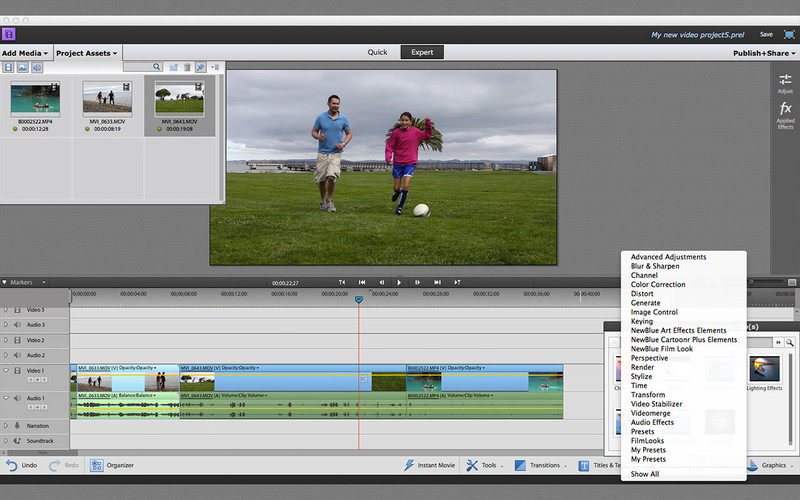Expand the Add Media dropdown
Viewport: 800px width, 500px height.
click(25, 52)
